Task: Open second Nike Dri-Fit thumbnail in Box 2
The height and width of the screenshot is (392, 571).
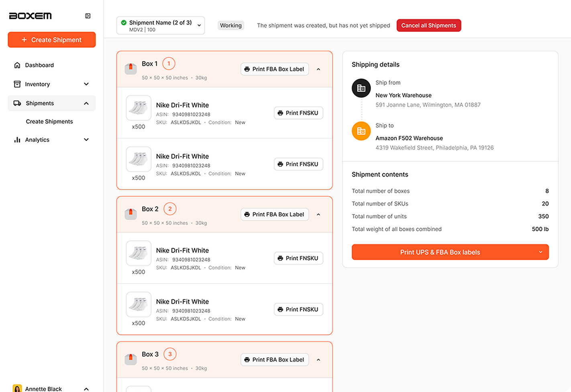Action: click(139, 304)
